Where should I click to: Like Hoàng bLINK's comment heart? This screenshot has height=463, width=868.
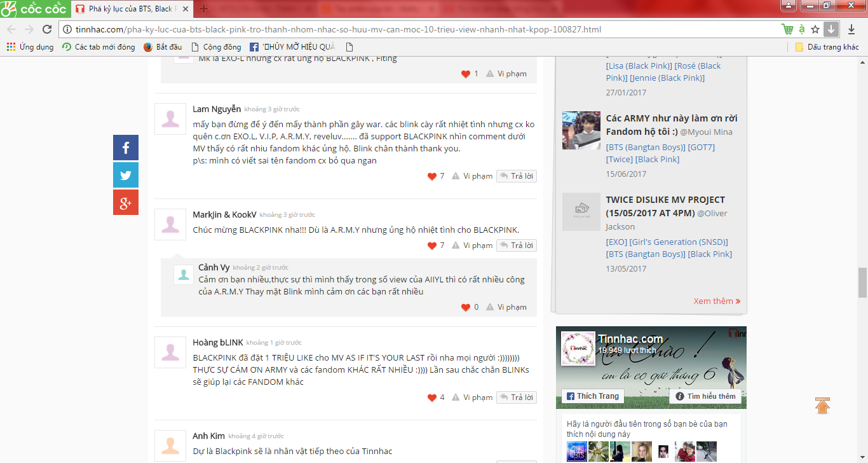432,397
